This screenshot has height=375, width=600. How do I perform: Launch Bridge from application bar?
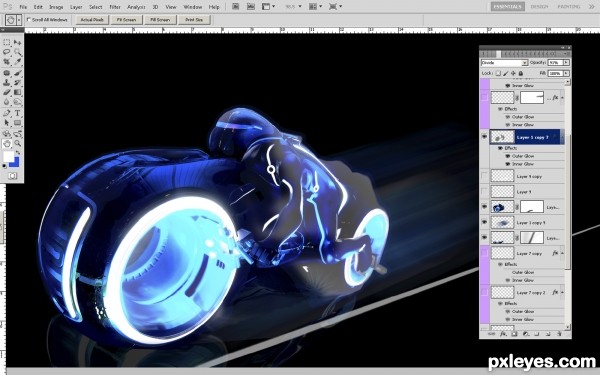235,7
